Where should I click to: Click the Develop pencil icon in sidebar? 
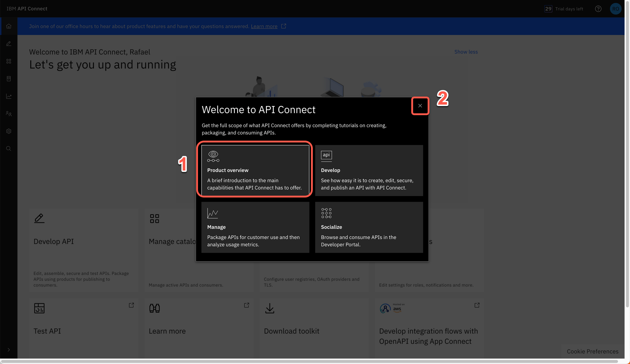9,44
